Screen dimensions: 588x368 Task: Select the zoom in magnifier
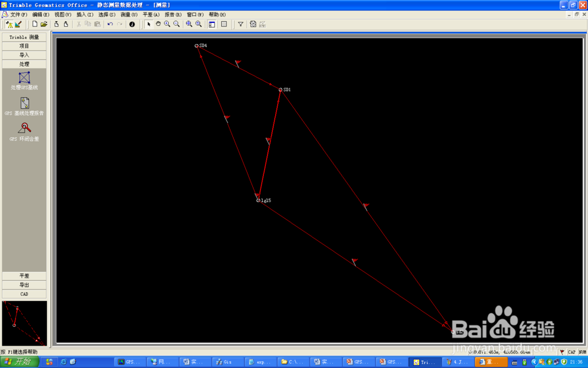167,24
